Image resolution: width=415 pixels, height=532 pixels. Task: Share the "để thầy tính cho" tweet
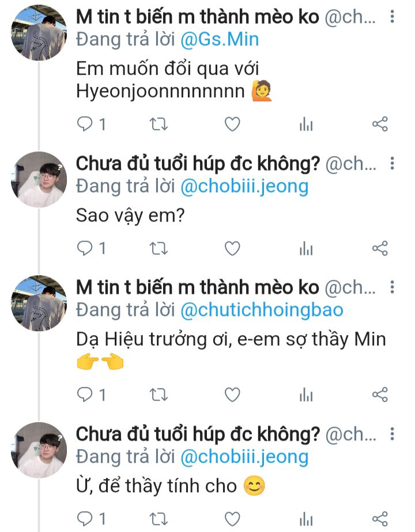tap(380, 518)
